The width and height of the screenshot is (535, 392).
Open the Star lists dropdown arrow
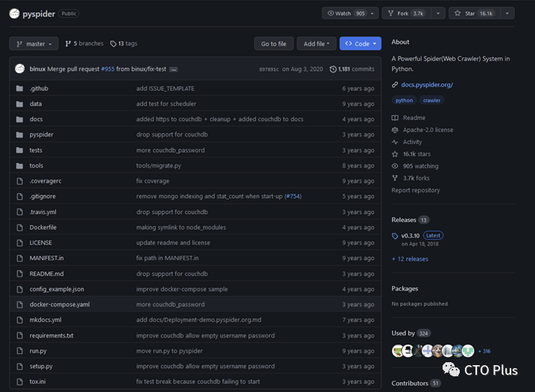(507, 13)
